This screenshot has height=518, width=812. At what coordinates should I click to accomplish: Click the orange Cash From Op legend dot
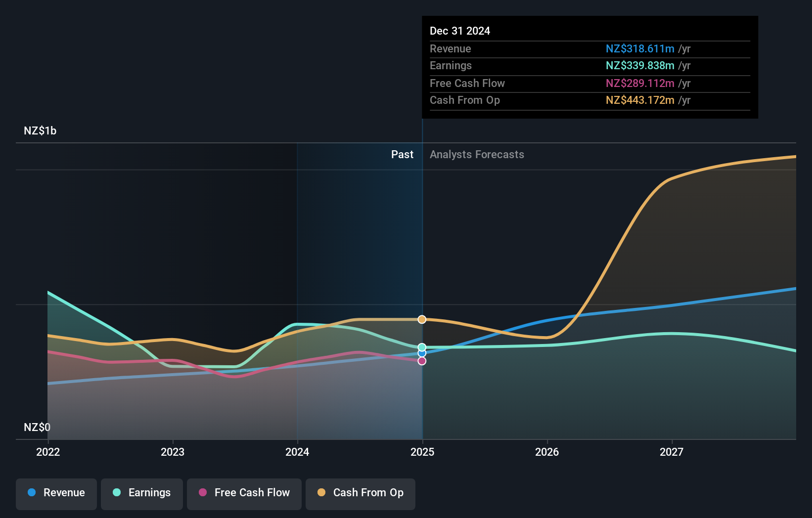pos(321,492)
